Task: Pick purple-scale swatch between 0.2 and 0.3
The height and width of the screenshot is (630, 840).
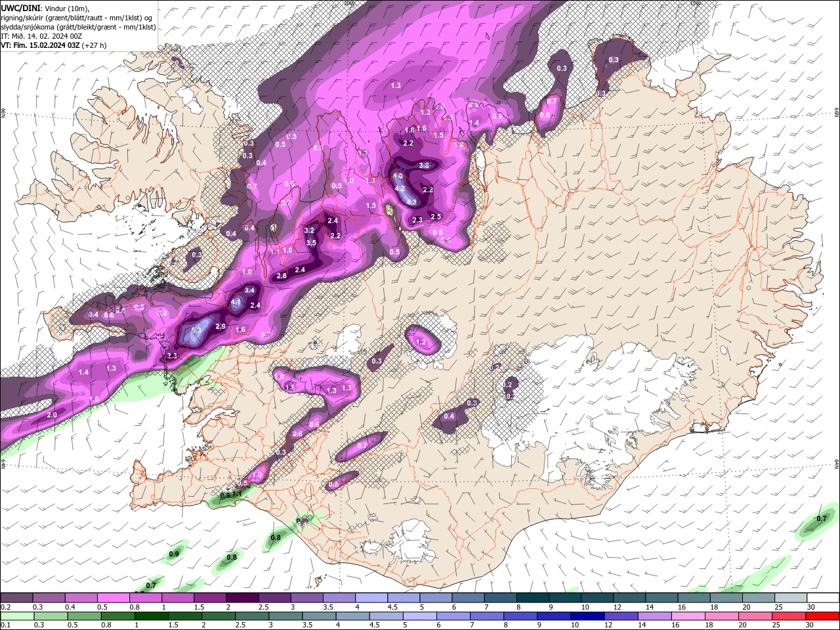Action: pos(16,598)
